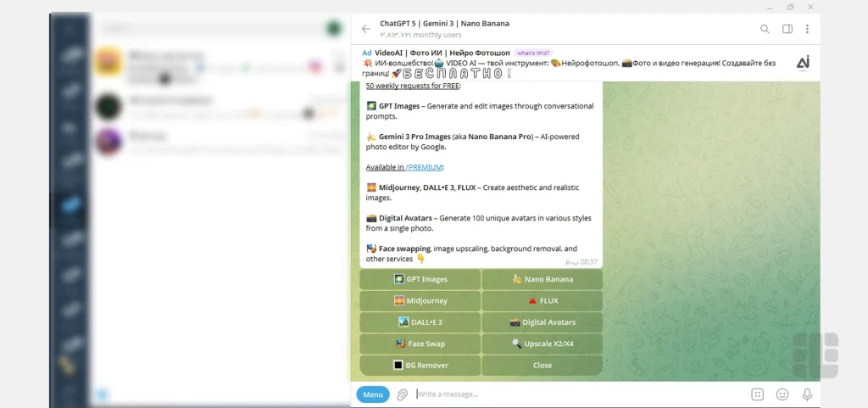The width and height of the screenshot is (868, 408).
Task: Toggle the bot keyboard icon
Action: [757, 394]
